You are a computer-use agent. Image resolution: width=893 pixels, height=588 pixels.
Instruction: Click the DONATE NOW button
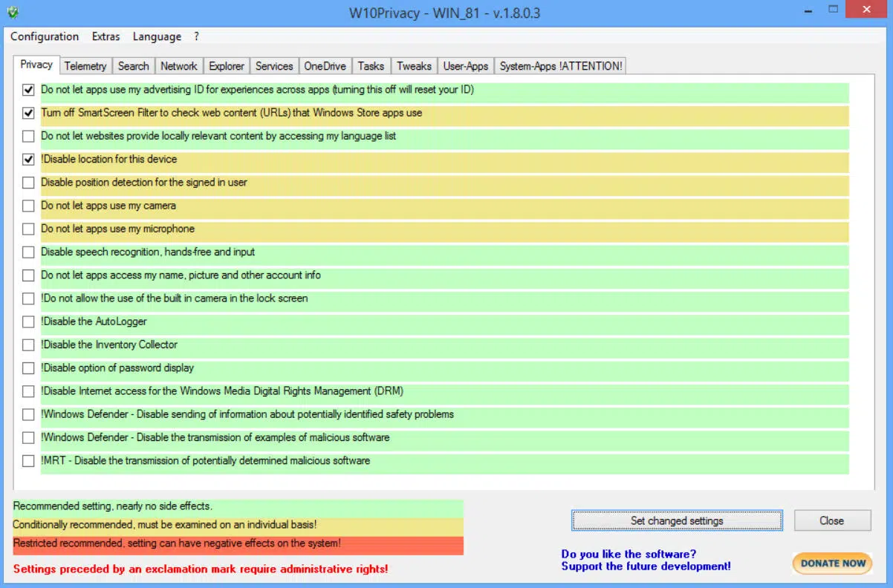[x=833, y=563]
